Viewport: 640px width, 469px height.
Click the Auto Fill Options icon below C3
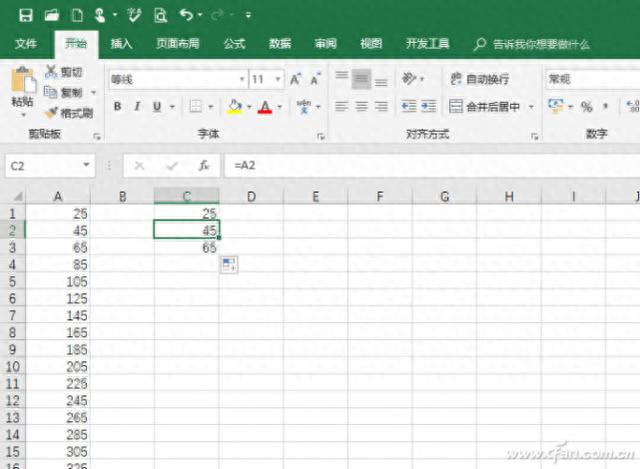click(229, 265)
